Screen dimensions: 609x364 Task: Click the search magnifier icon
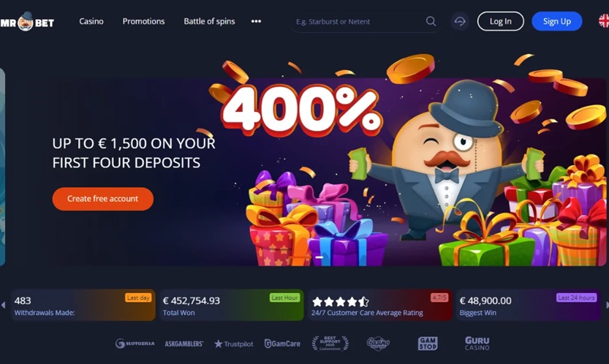[x=431, y=21]
